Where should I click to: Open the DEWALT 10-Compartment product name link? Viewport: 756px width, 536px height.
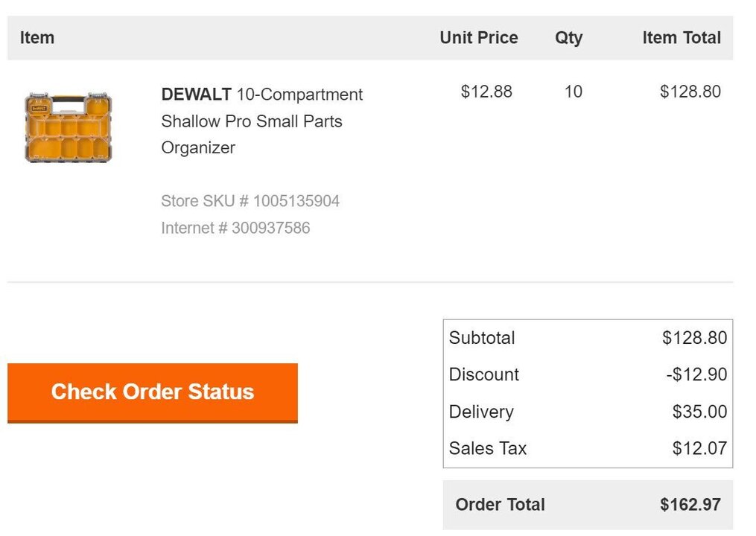[261, 121]
